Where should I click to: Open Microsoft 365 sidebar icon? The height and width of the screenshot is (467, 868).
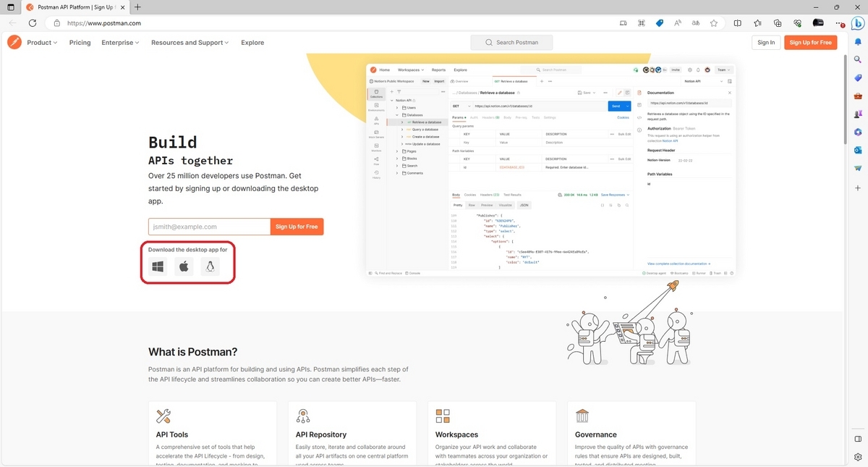tap(858, 132)
